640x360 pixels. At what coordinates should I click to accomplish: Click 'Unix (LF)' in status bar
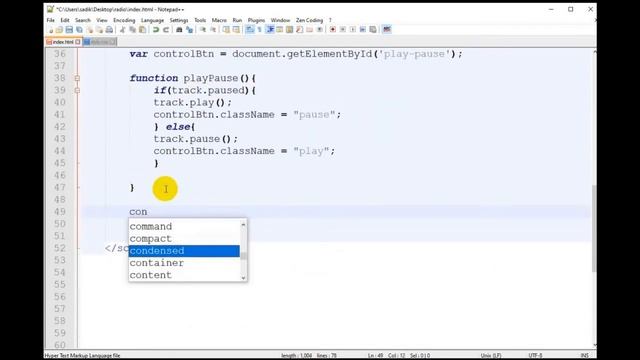coord(491,356)
